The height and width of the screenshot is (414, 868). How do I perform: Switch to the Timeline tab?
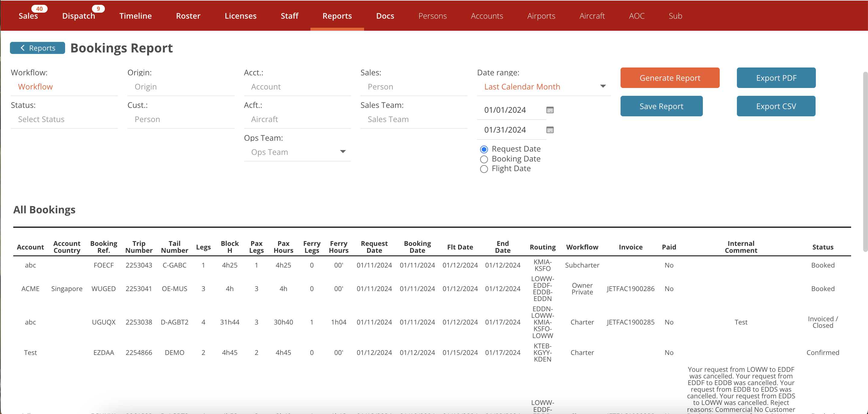135,16
